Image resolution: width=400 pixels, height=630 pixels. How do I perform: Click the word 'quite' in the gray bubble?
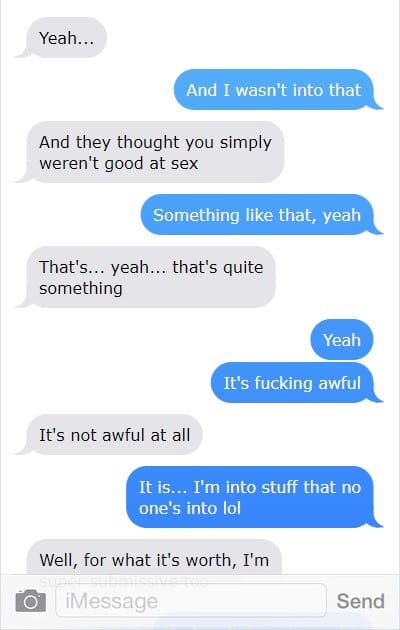(243, 268)
